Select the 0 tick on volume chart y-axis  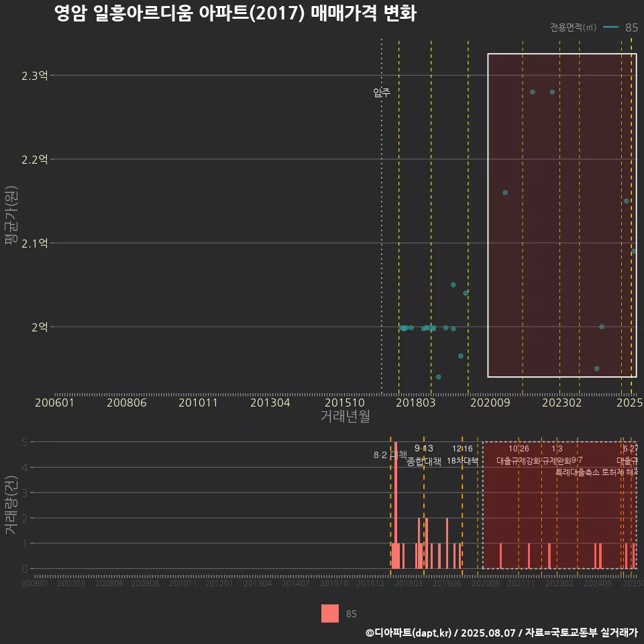pyautogui.click(x=25, y=569)
